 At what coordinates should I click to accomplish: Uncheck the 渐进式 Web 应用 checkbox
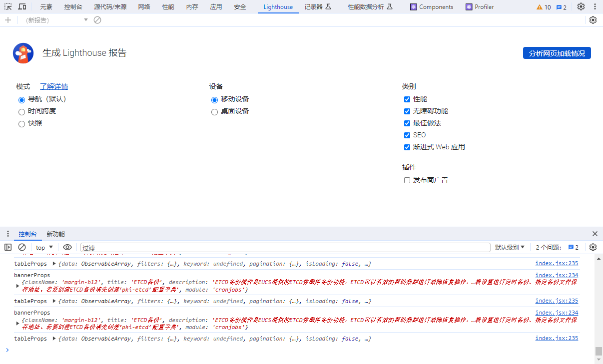(x=407, y=147)
